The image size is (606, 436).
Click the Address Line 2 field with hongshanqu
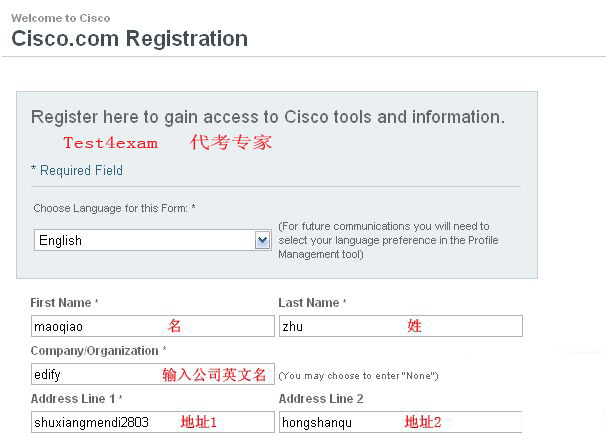point(400,422)
